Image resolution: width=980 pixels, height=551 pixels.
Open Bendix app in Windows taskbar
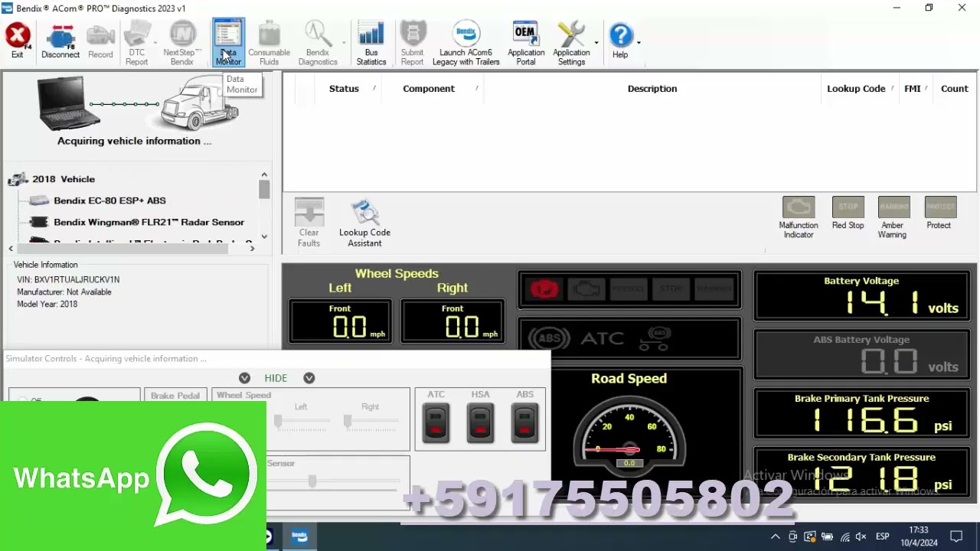pyautogui.click(x=299, y=536)
